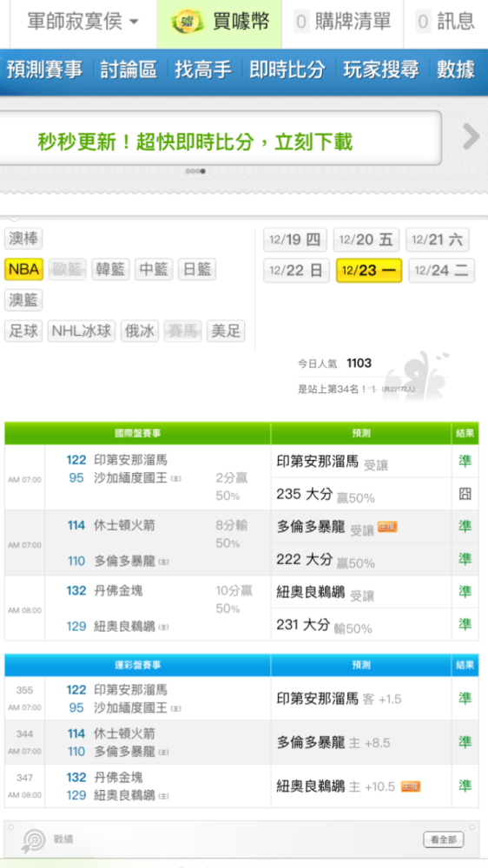Go to 預測賽事 menu
488x868 pixels.
click(44, 70)
